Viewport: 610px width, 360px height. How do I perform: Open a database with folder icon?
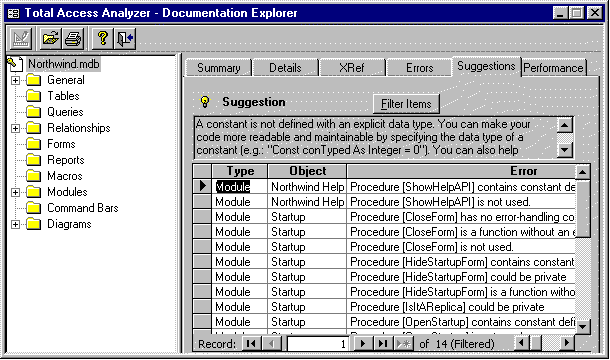(x=51, y=38)
